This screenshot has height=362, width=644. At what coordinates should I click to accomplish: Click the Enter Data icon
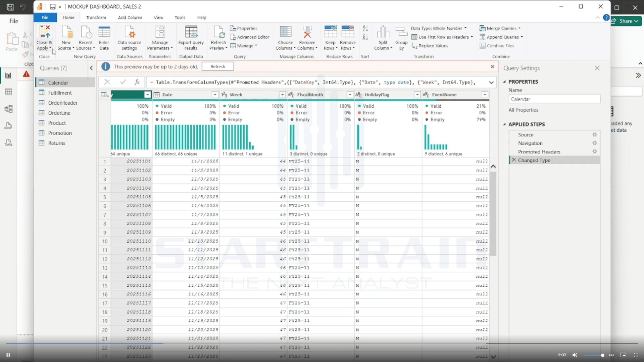pyautogui.click(x=104, y=32)
